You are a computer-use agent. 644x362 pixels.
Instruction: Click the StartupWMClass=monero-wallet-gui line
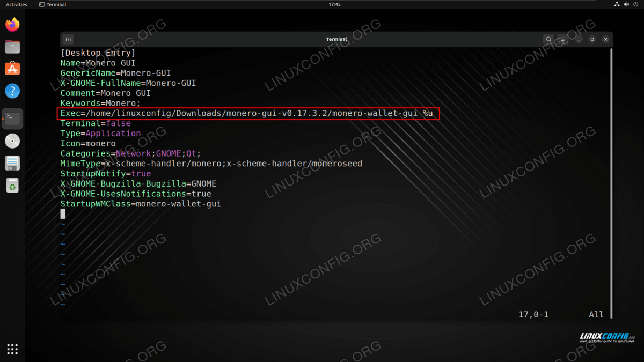tap(141, 204)
